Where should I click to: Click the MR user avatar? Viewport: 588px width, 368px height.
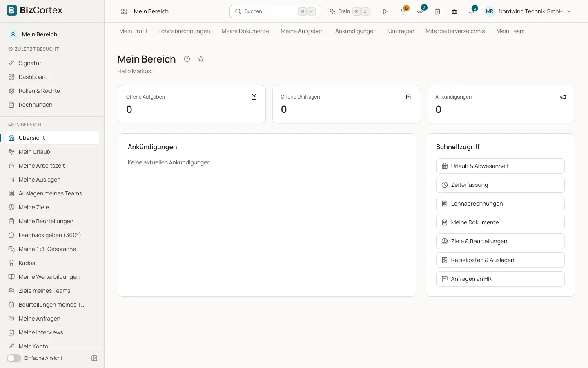point(490,11)
